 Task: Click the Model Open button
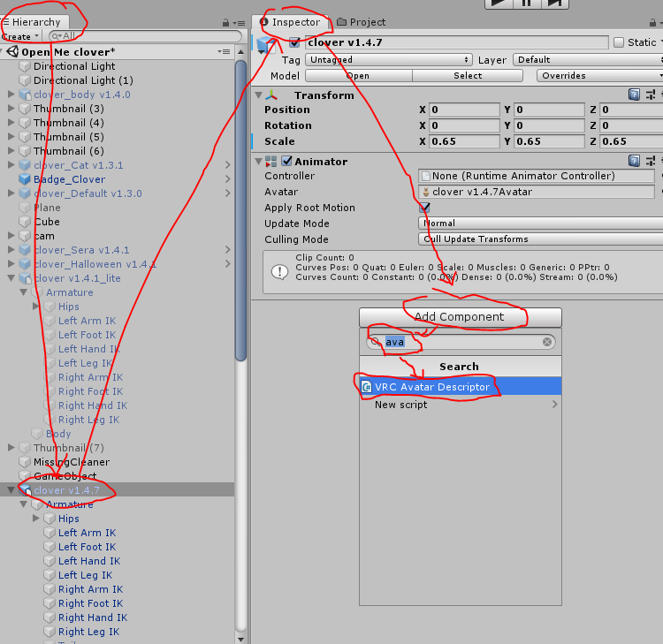359,76
